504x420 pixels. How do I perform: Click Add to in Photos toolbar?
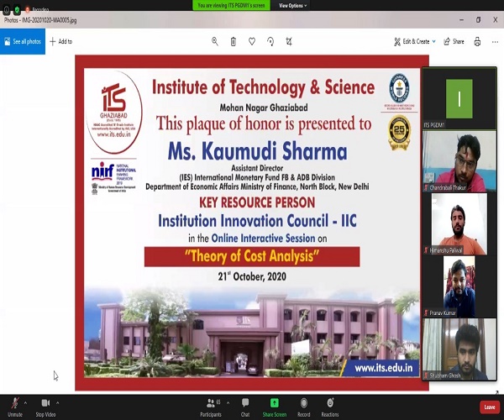coord(61,41)
